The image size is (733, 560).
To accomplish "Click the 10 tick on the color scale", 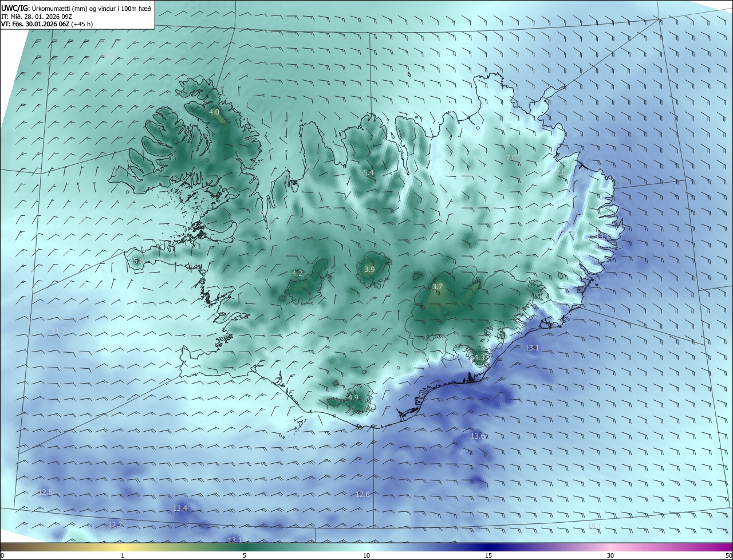I will (366, 556).
